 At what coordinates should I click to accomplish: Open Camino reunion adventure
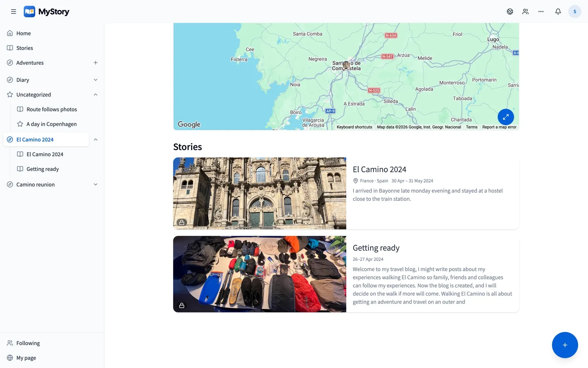click(35, 184)
